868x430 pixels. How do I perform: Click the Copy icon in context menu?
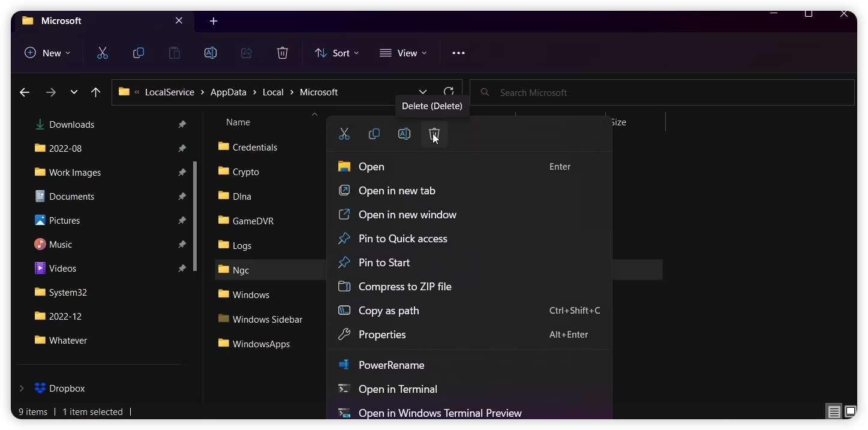point(374,134)
